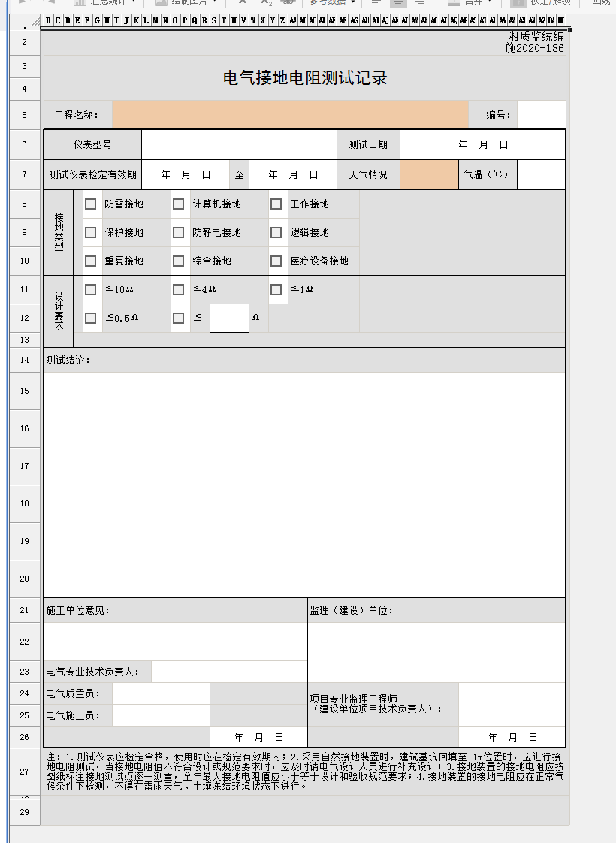
Task: Click the 施工单位意见: label
Action: (78, 610)
